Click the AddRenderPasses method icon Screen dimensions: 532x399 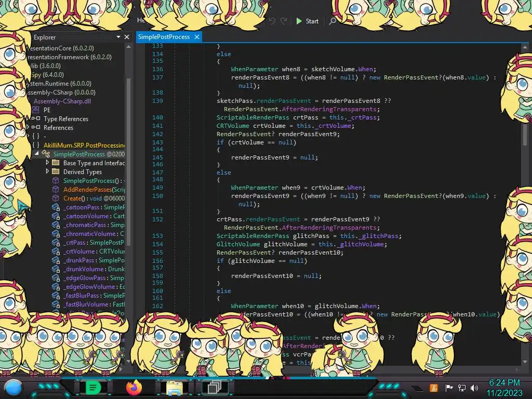[56, 189]
